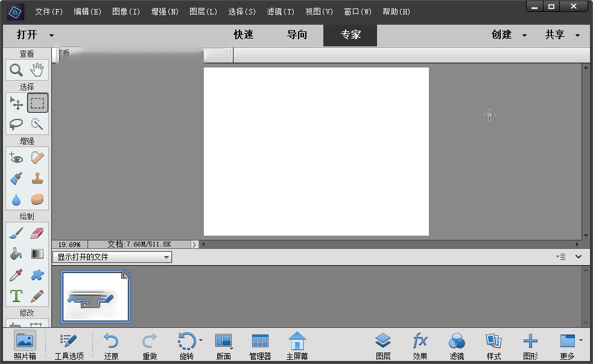Select the Spot Healing bandage tool
Image resolution: width=593 pixels, height=364 pixels.
37,157
